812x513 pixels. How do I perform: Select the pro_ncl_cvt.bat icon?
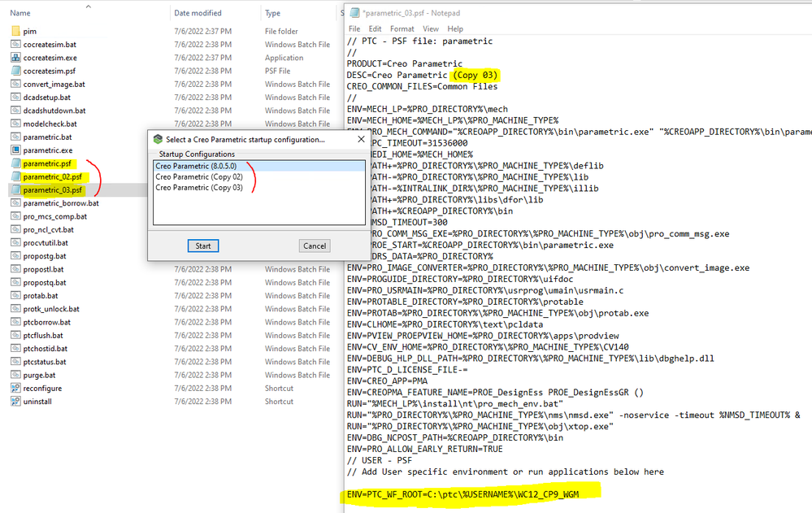coord(15,229)
